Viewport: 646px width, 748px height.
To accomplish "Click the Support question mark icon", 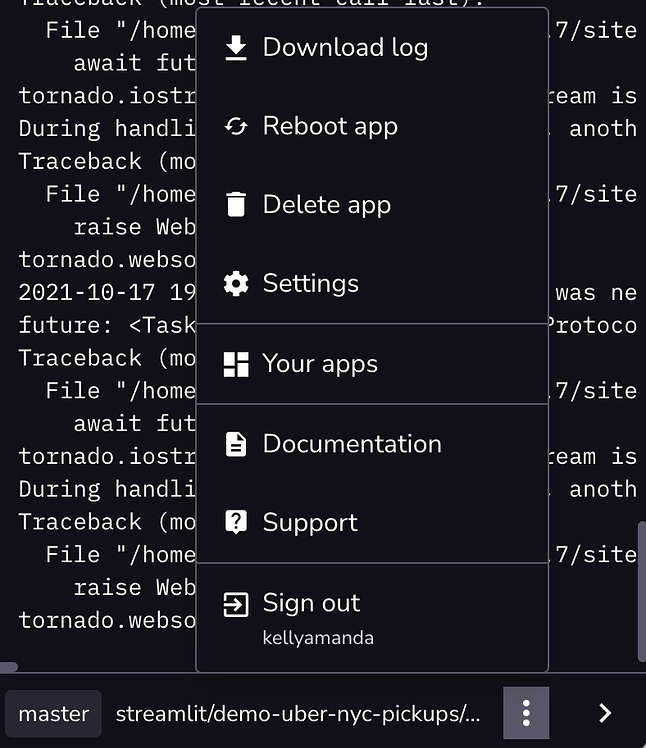I will point(236,522).
